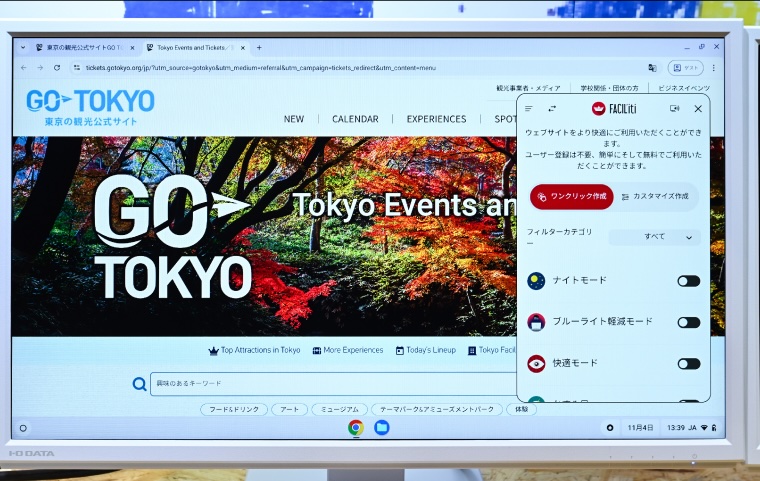Switch FACIL'iti panel side with arrows icon
Image resolution: width=760 pixels, height=481 pixels.
click(552, 109)
